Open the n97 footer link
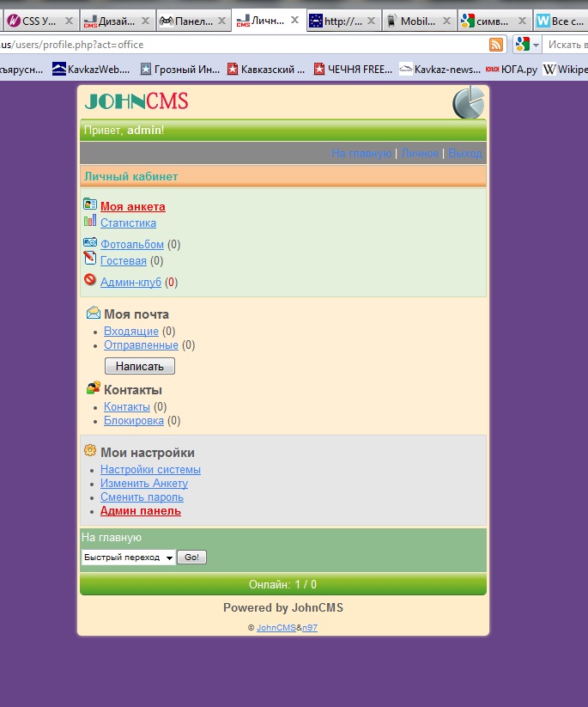Screen dimensions: 588x707 tap(310, 628)
